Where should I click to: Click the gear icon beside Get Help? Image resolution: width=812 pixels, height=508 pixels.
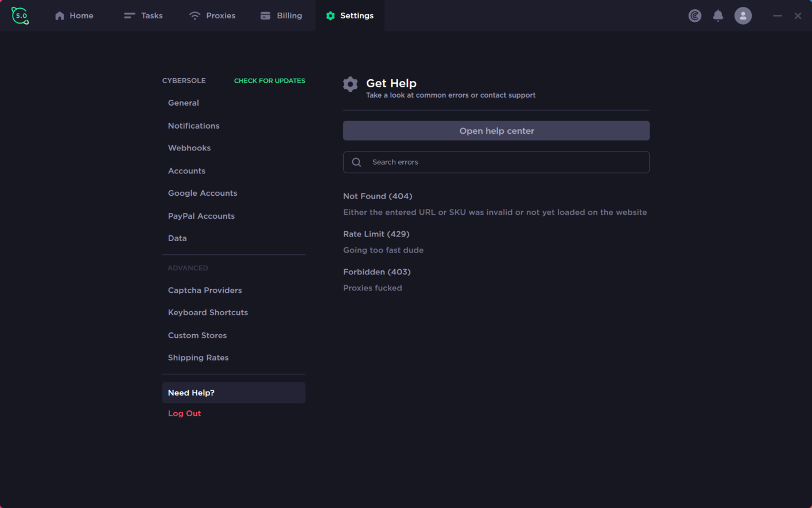(351, 84)
